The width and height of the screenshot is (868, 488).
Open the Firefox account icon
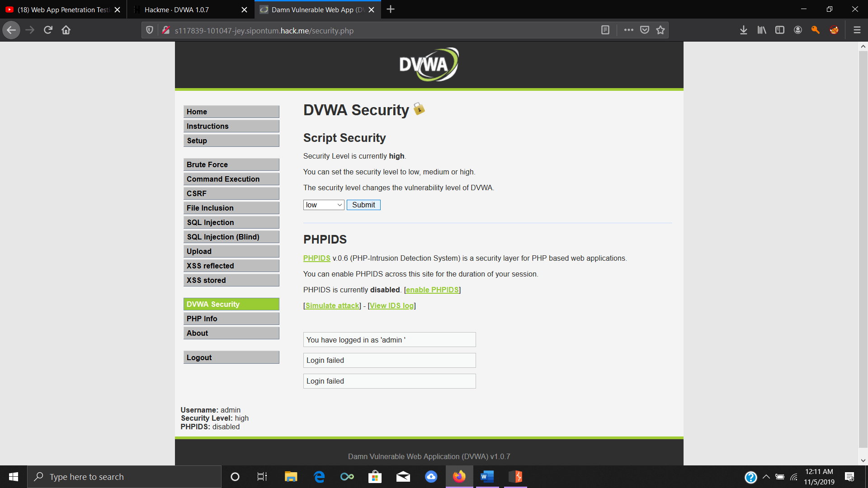798,30
